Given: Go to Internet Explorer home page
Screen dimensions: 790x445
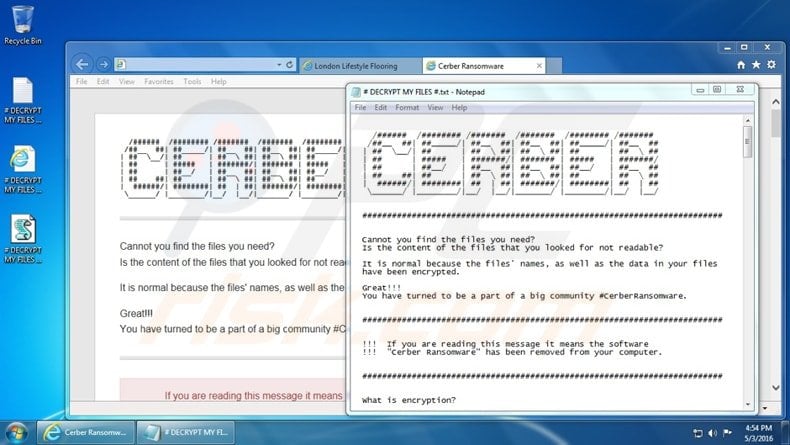Looking at the screenshot, I should [741, 65].
